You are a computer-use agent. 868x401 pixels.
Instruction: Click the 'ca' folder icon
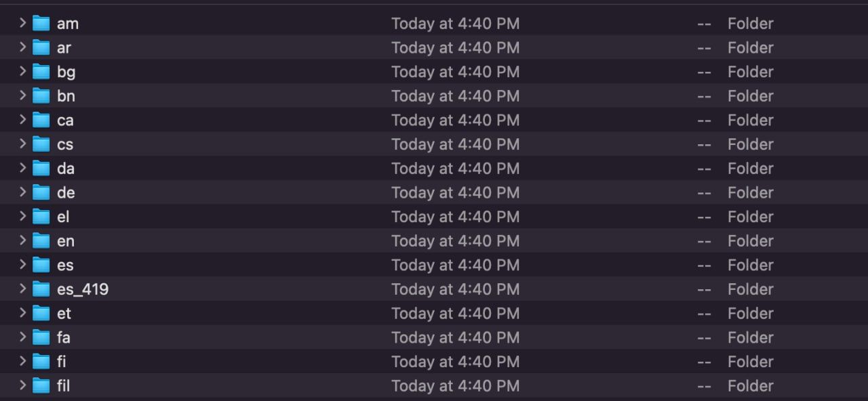click(41, 121)
